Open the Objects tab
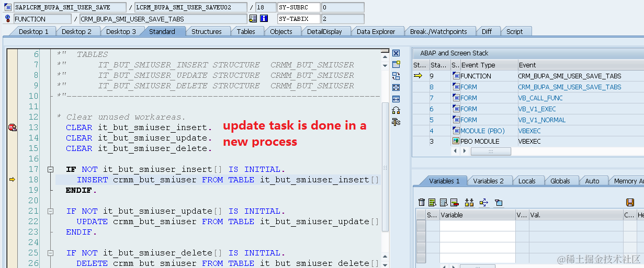The width and height of the screenshot is (644, 268). coord(281,32)
